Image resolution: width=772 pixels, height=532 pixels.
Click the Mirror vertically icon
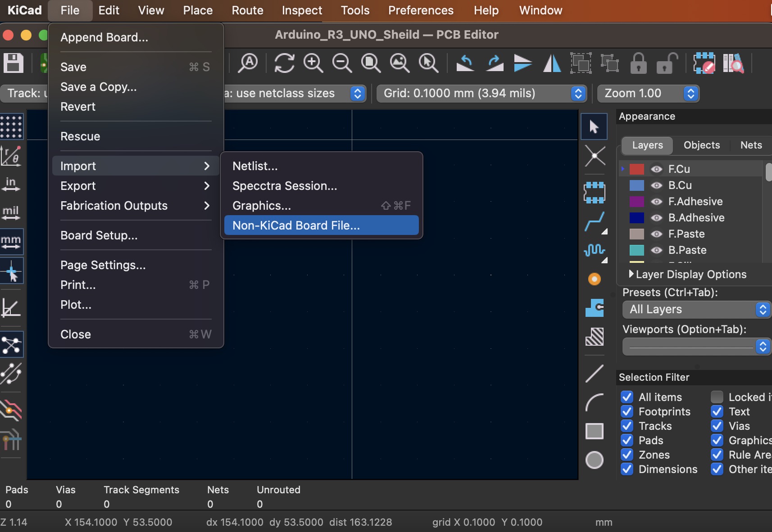click(x=523, y=63)
